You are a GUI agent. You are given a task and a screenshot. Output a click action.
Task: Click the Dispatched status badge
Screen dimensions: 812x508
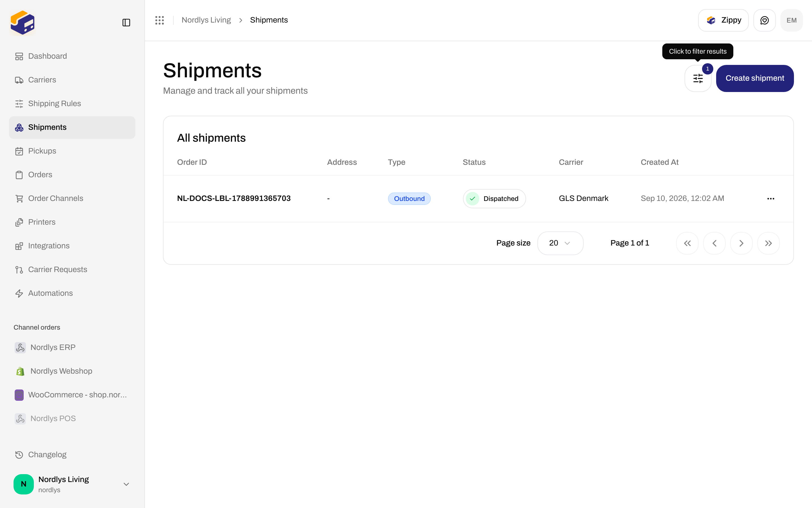(x=494, y=199)
